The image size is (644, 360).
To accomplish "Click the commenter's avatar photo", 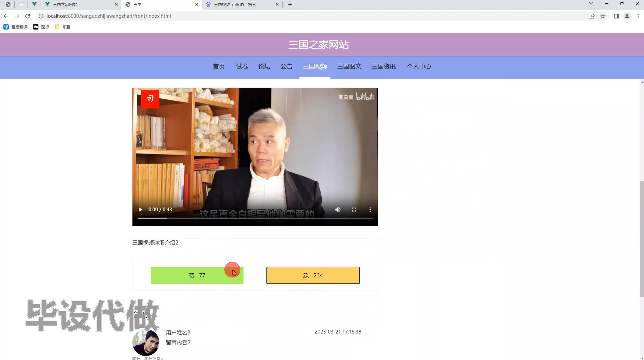I will (146, 342).
